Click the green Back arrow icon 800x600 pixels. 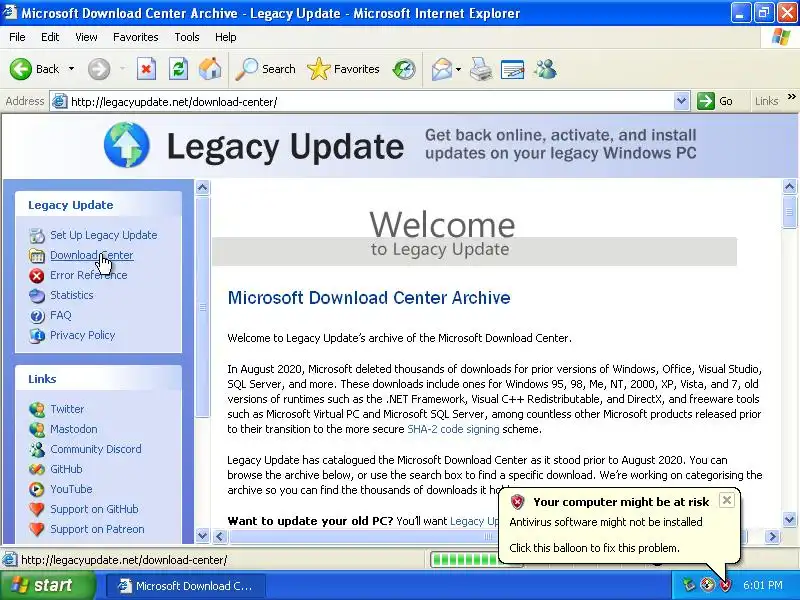(21, 69)
